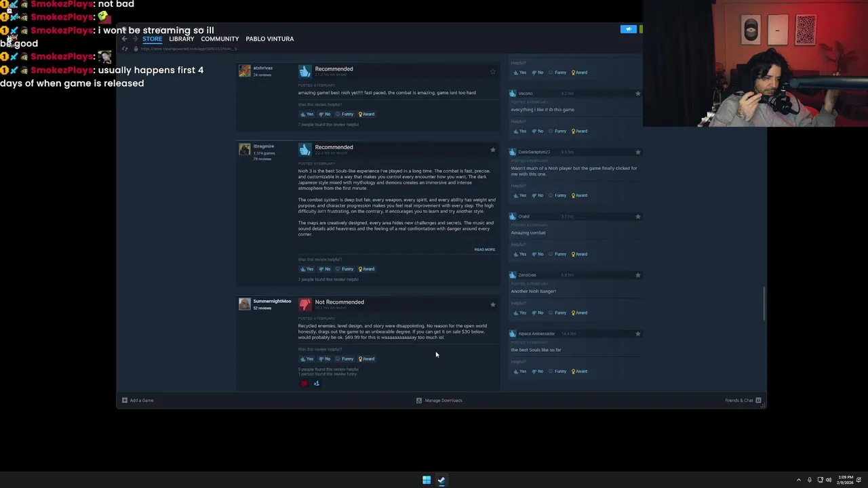Mark Veconex review as Funny
Viewport: 868px width, 488px height.
click(x=557, y=131)
